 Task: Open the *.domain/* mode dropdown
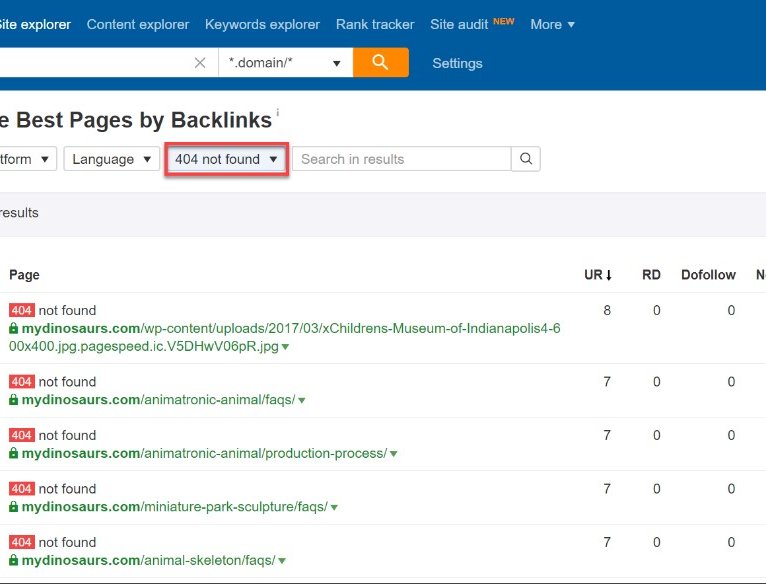click(284, 63)
